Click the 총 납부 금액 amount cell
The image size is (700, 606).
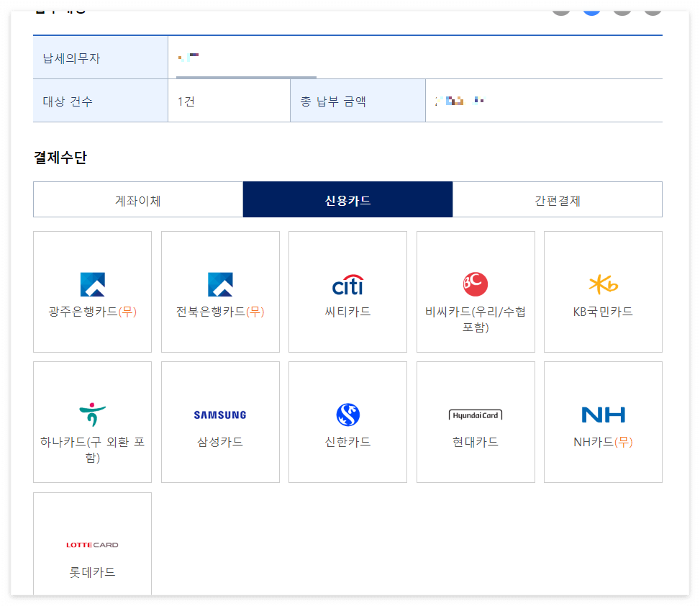544,100
